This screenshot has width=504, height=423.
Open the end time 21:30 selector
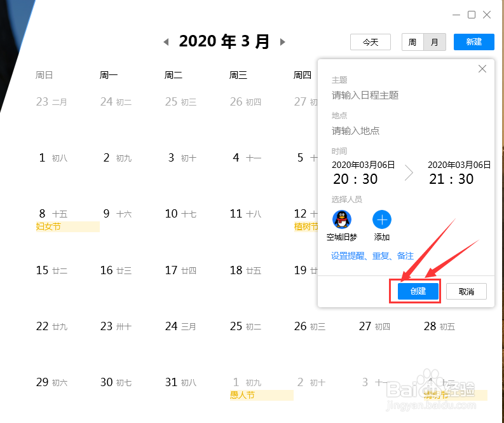tap(451, 179)
